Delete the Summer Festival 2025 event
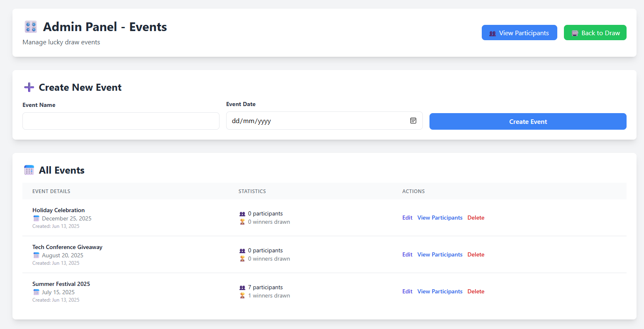This screenshot has width=644, height=329. [x=476, y=291]
